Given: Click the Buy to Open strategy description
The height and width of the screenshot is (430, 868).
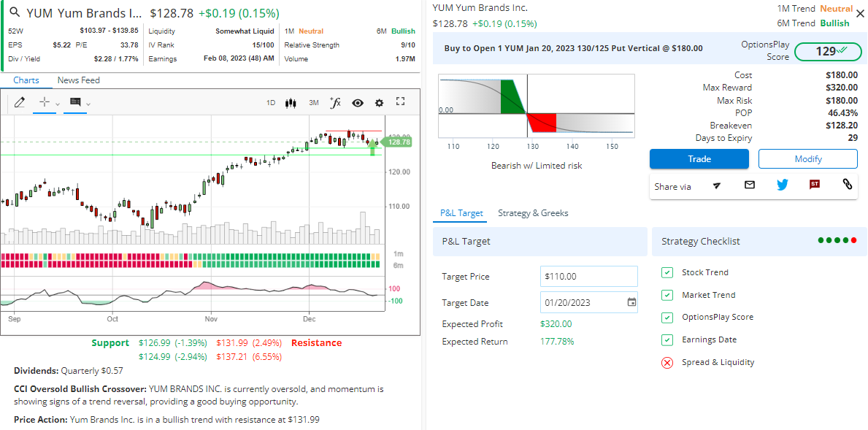Looking at the screenshot, I should tap(574, 48).
